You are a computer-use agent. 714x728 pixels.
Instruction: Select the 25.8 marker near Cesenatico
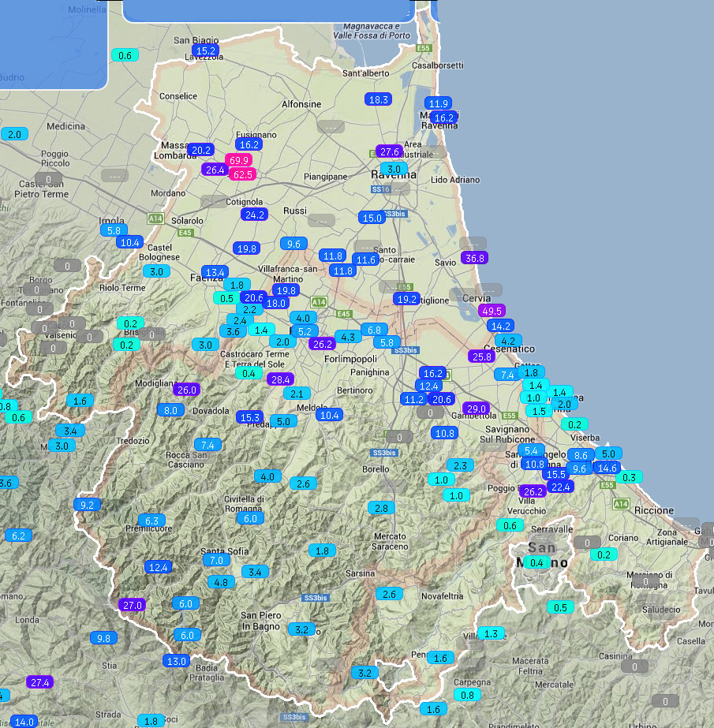pos(481,357)
